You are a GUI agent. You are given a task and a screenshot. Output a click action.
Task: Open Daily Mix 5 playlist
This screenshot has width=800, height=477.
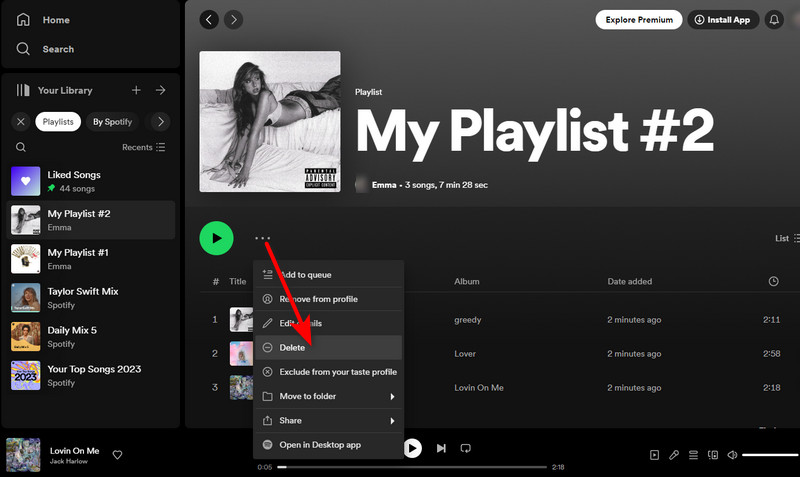(91, 336)
